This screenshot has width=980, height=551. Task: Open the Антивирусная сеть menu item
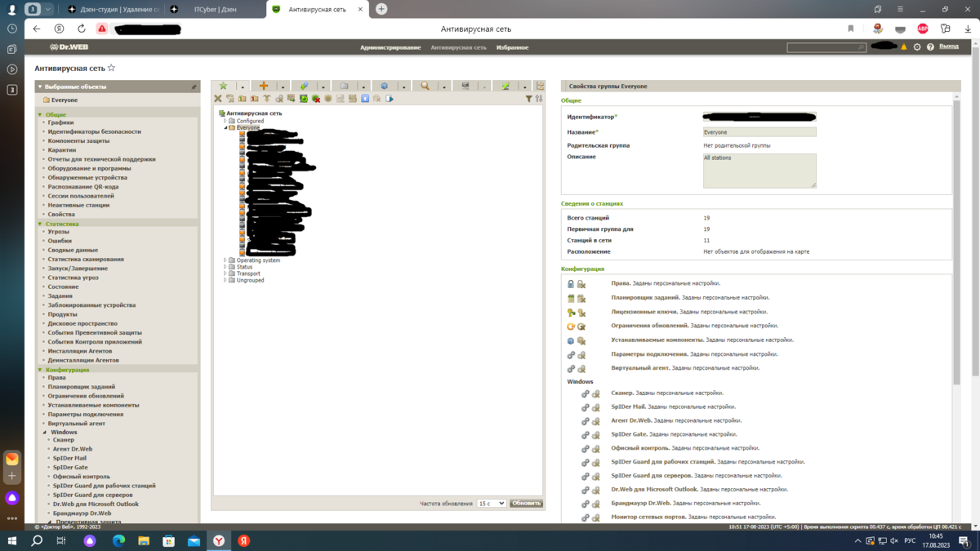458,47
